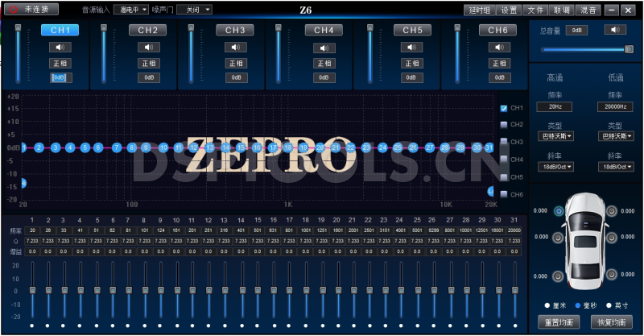Click 重置均衡 button
644x336 pixels.
559,322
